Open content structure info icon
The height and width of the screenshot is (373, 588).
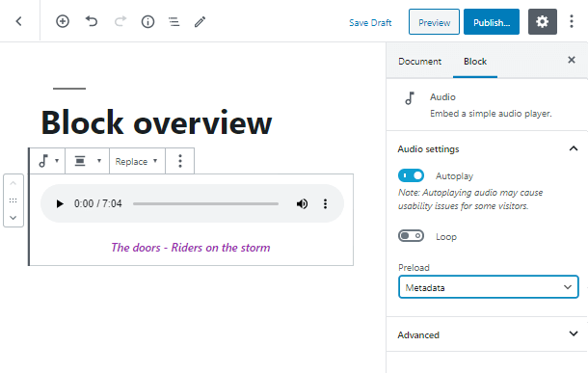(x=147, y=22)
